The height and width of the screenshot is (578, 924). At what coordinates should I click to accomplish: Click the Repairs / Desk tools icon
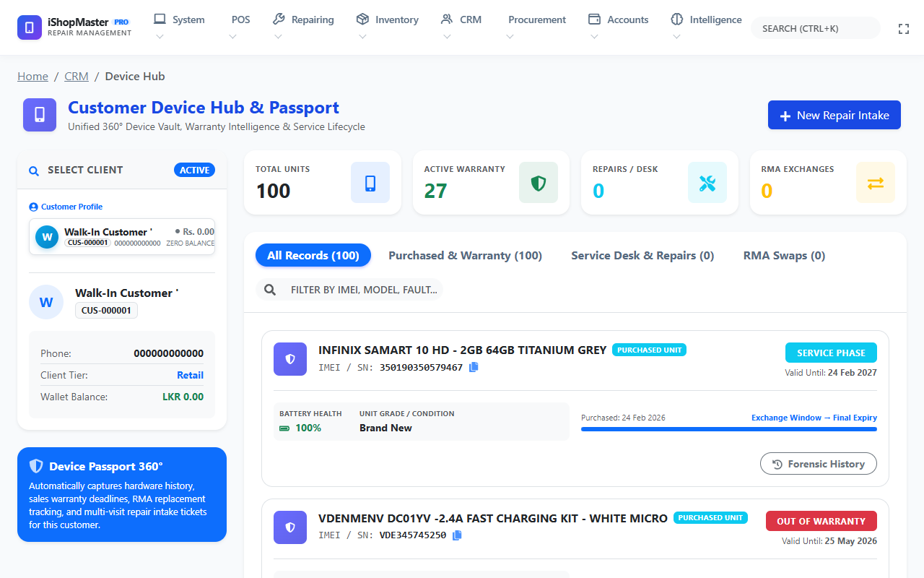click(x=707, y=183)
